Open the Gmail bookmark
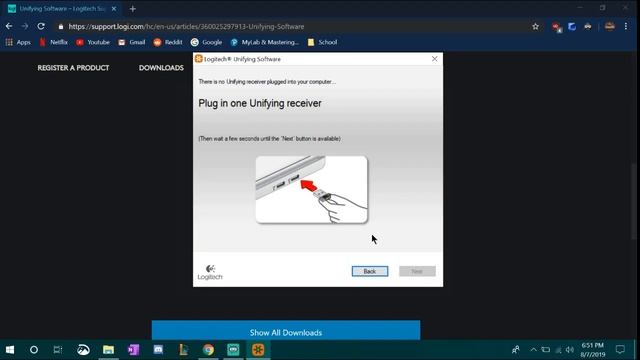 click(x=131, y=42)
